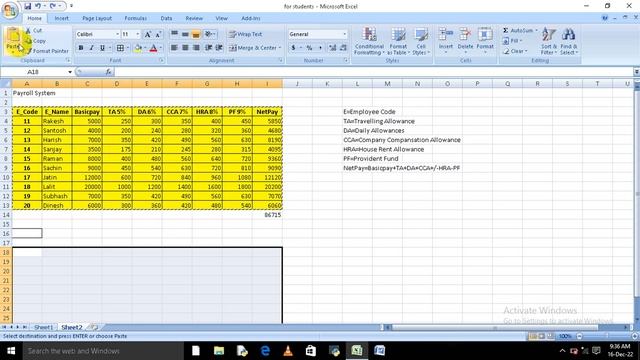Click the zoom slider in status bar
This screenshot has width=640, height=360.
point(607,336)
